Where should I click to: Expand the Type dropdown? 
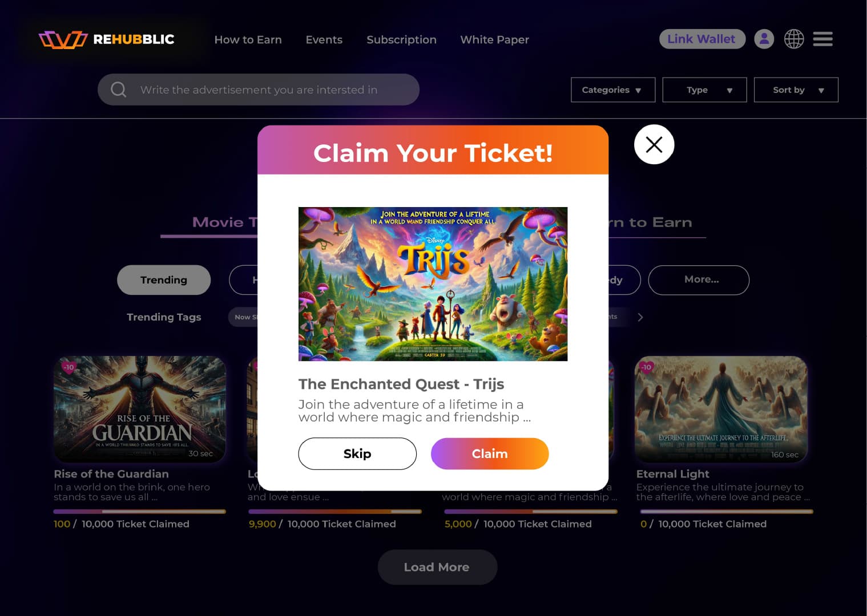704,90
